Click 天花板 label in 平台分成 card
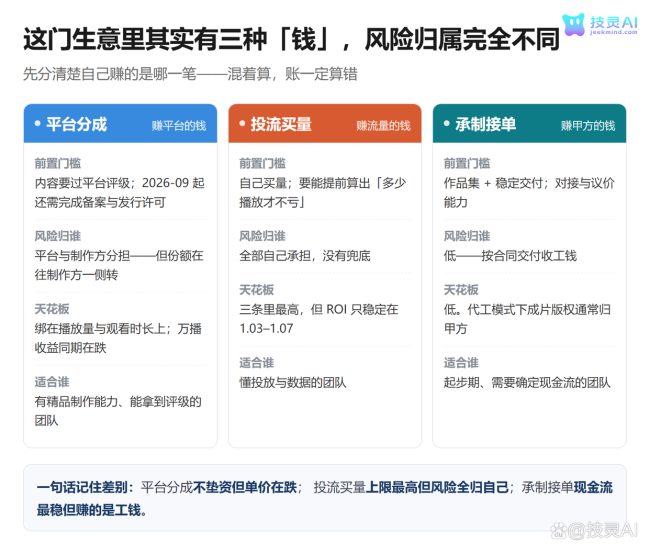This screenshot has width=650, height=553. (52, 309)
